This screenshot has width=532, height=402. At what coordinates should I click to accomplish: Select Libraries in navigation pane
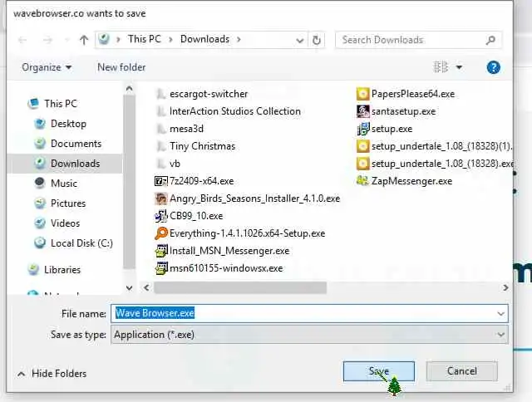pyautogui.click(x=62, y=270)
